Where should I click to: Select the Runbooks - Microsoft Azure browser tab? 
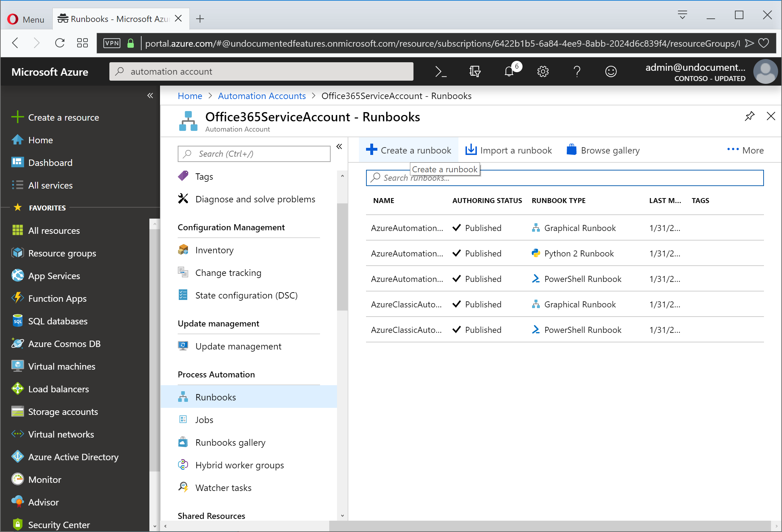point(113,18)
